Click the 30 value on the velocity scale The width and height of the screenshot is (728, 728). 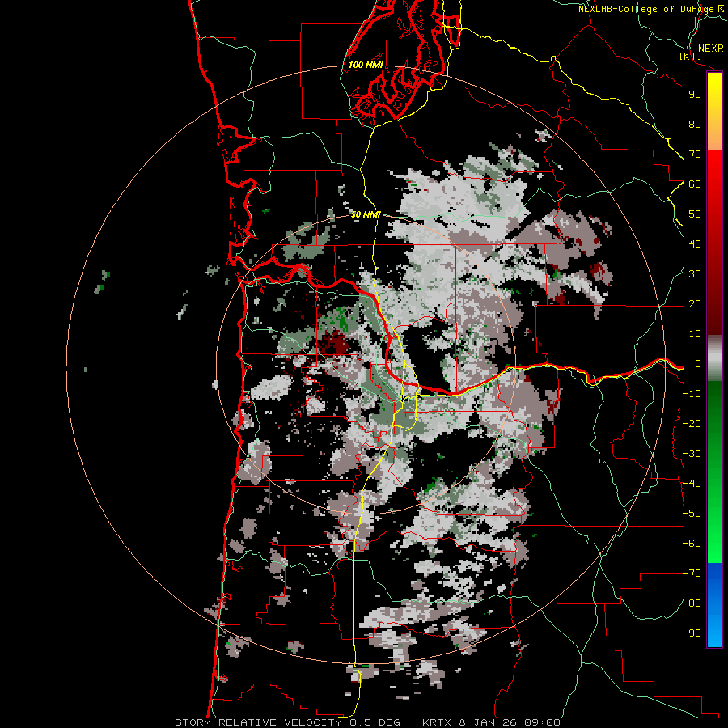pyautogui.click(x=695, y=274)
